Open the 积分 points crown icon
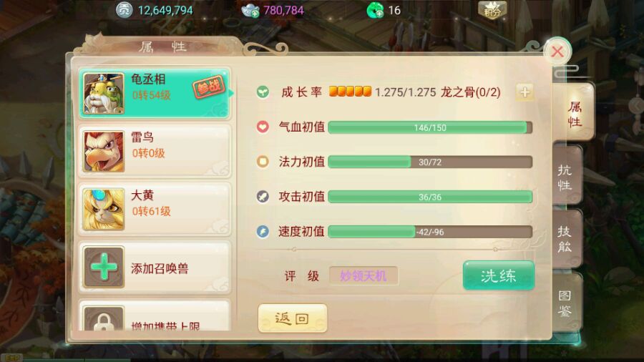Viewport: 644px width, 362px height. [492, 10]
